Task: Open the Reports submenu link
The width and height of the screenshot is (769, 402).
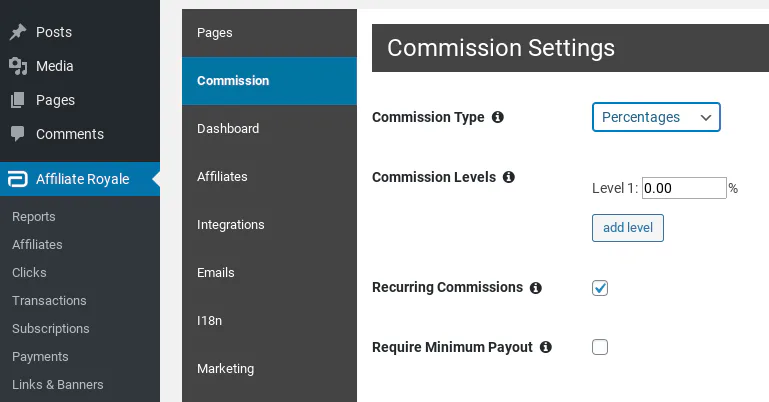Action: 34,216
